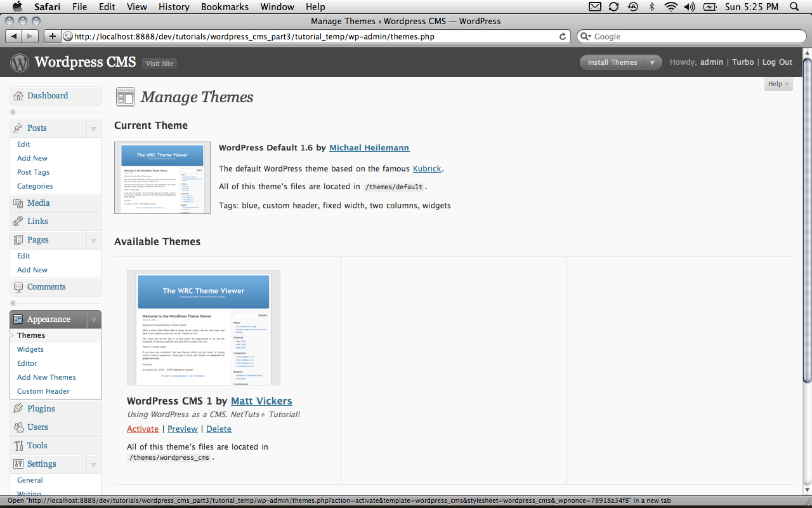Viewport: 812px width, 508px height.
Task: Open Safari File menu
Action: tap(80, 7)
